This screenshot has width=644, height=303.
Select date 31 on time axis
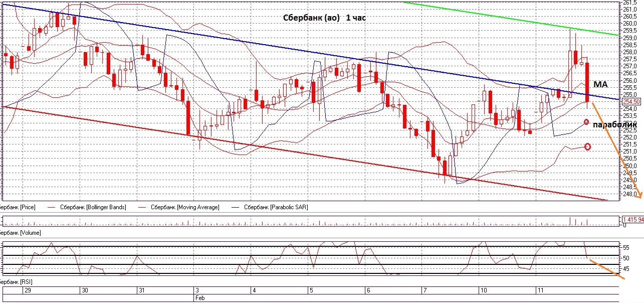coord(142,290)
